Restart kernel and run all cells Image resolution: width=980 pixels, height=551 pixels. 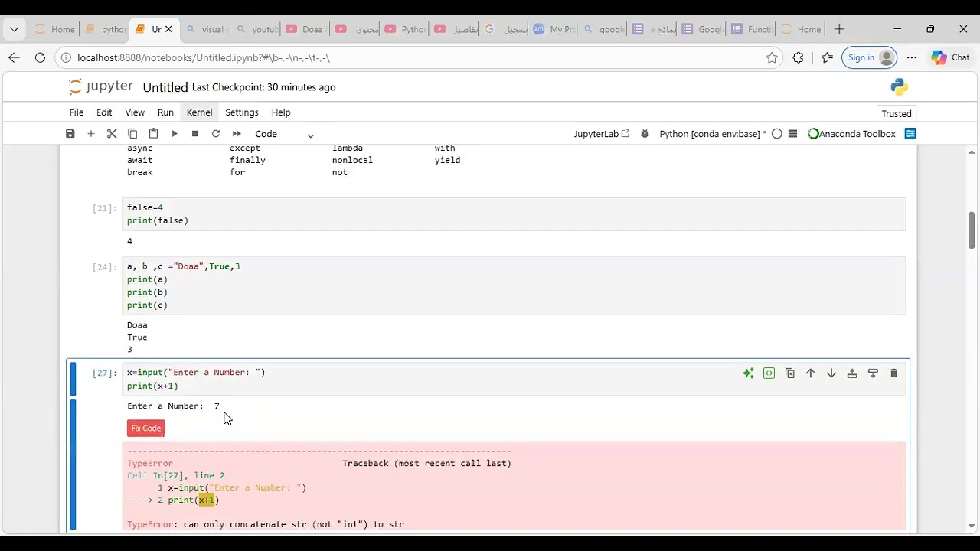point(237,134)
